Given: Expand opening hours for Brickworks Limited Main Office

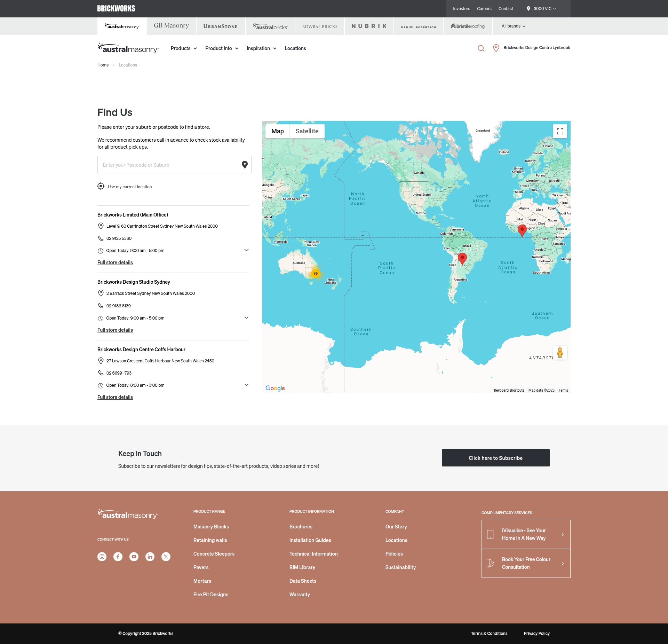Looking at the screenshot, I should pyautogui.click(x=246, y=250).
